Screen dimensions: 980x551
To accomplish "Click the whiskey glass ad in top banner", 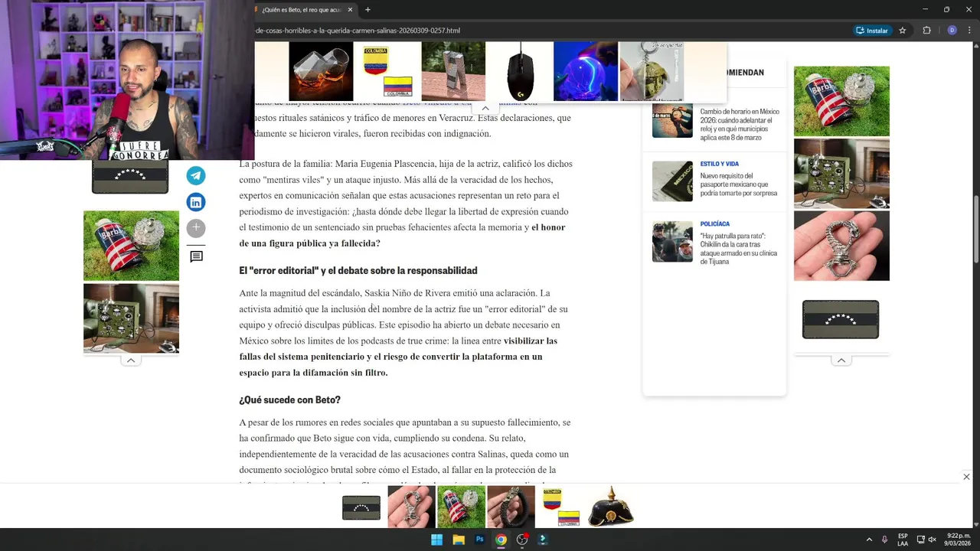I will pos(321,71).
